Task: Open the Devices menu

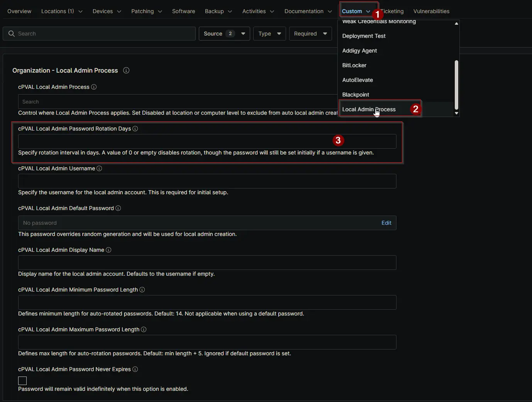Action: point(107,11)
